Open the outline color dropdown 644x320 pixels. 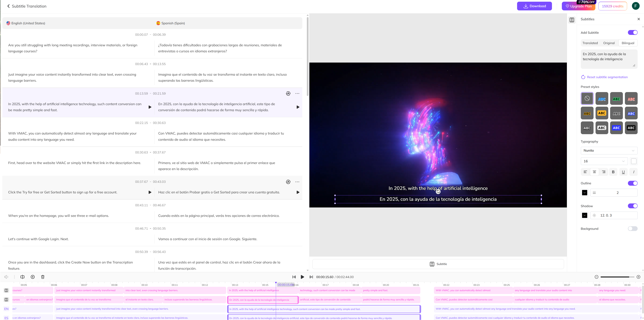point(584,193)
